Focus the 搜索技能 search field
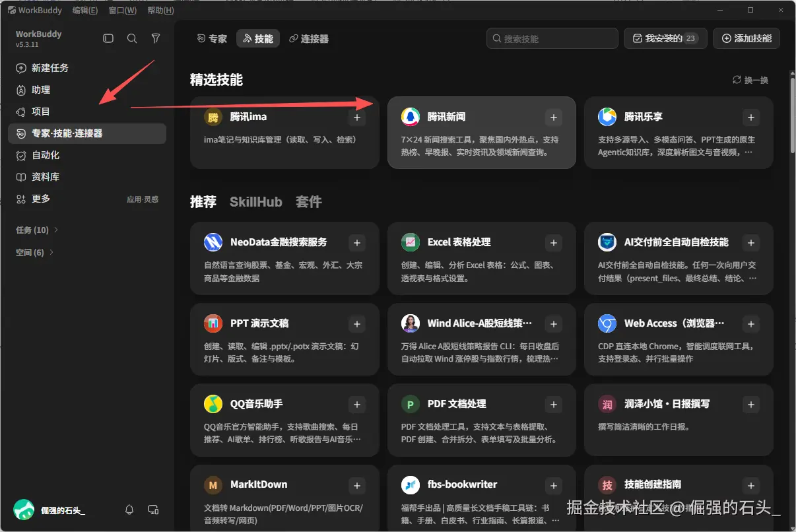Image resolution: width=796 pixels, height=532 pixels. [552, 38]
